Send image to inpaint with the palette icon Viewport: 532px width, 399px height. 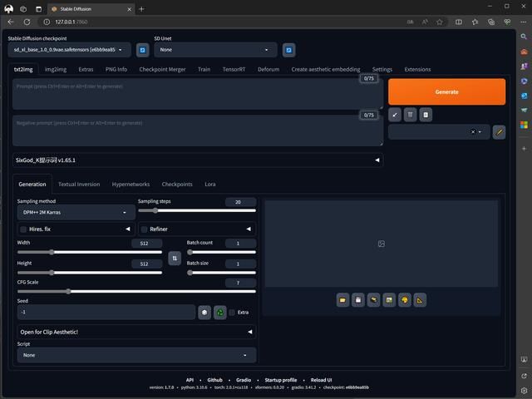[x=404, y=300]
